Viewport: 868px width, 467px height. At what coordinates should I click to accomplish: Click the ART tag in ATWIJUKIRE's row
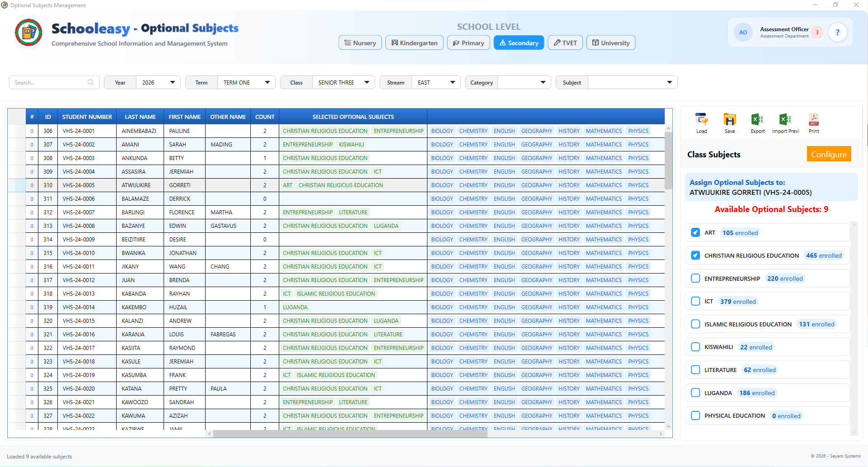287,185
